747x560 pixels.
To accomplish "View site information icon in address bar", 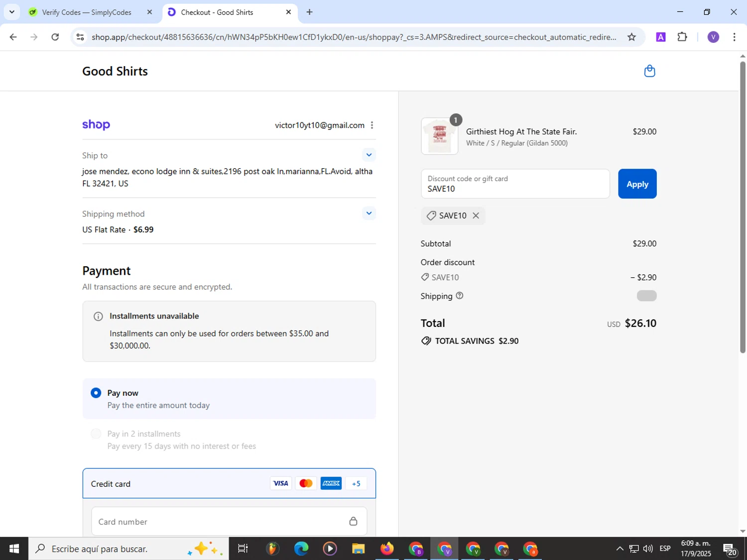I will (80, 37).
